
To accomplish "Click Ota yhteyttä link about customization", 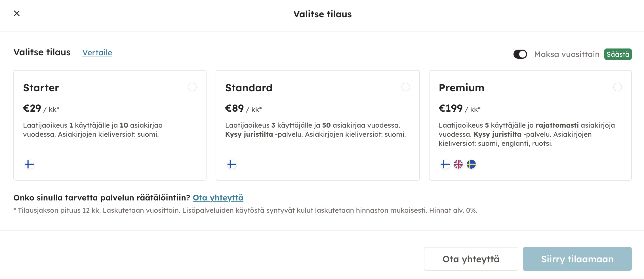I will tap(218, 198).
